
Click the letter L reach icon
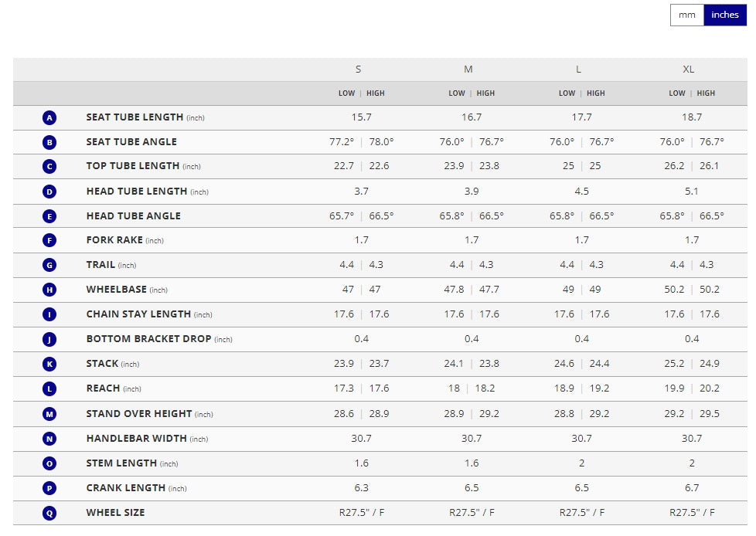(x=49, y=388)
